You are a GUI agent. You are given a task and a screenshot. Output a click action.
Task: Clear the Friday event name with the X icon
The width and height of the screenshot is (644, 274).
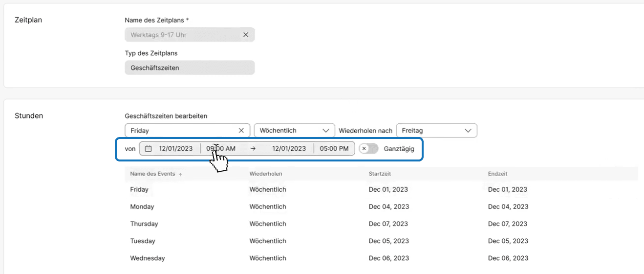(241, 131)
